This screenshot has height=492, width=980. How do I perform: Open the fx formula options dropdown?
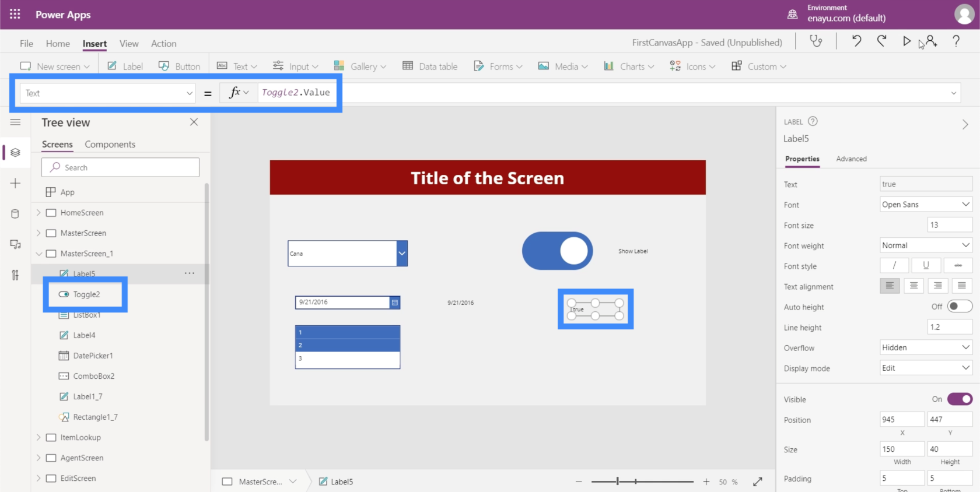coord(239,93)
